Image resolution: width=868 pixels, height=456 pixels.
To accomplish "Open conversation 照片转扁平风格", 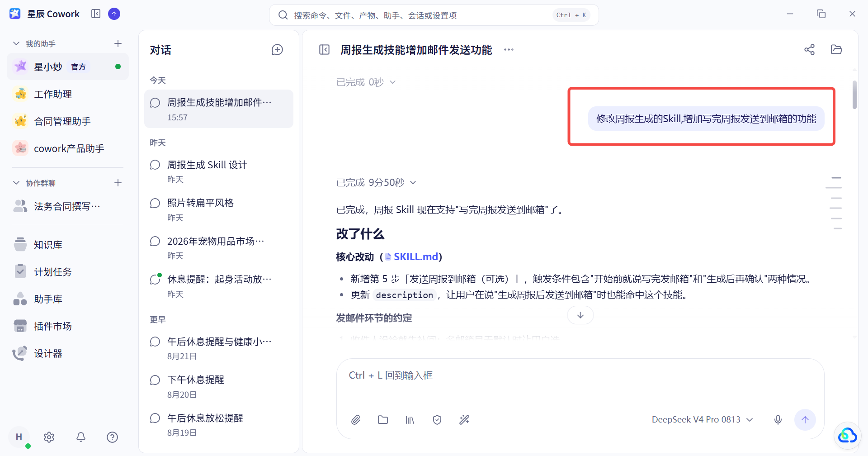I will (x=219, y=210).
